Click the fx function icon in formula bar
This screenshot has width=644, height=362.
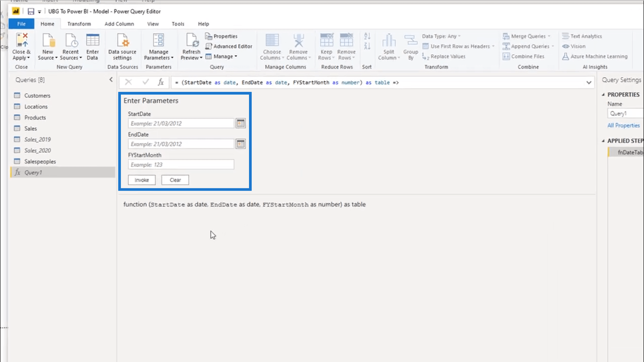pyautogui.click(x=161, y=82)
